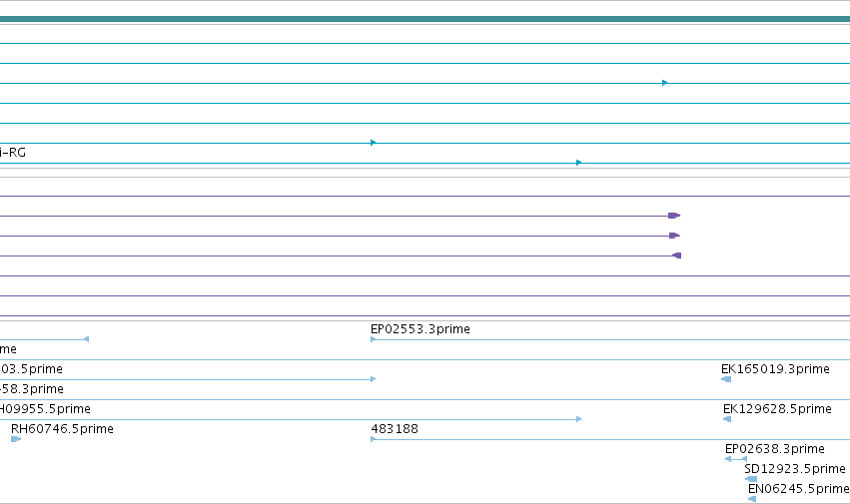The height and width of the screenshot is (504, 850).
Task: Click the RH60746.5prime feature glyph
Action: (x=16, y=439)
